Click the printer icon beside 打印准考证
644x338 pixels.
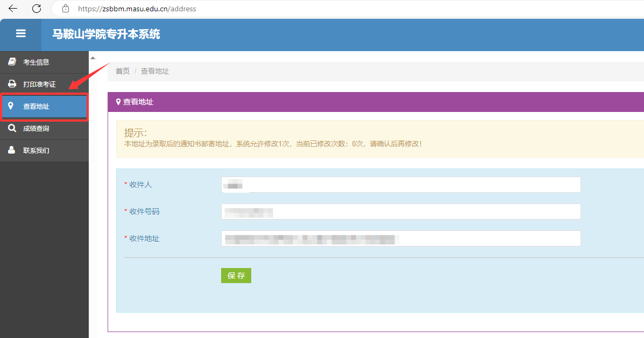(12, 84)
